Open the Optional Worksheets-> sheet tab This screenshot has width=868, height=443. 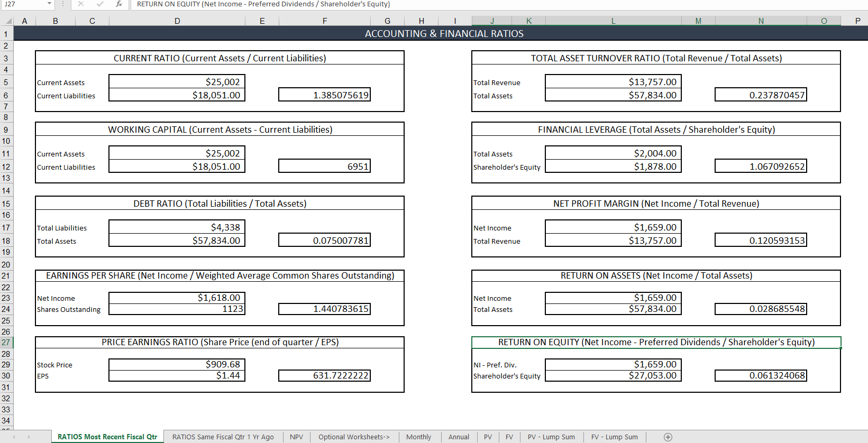click(354, 437)
